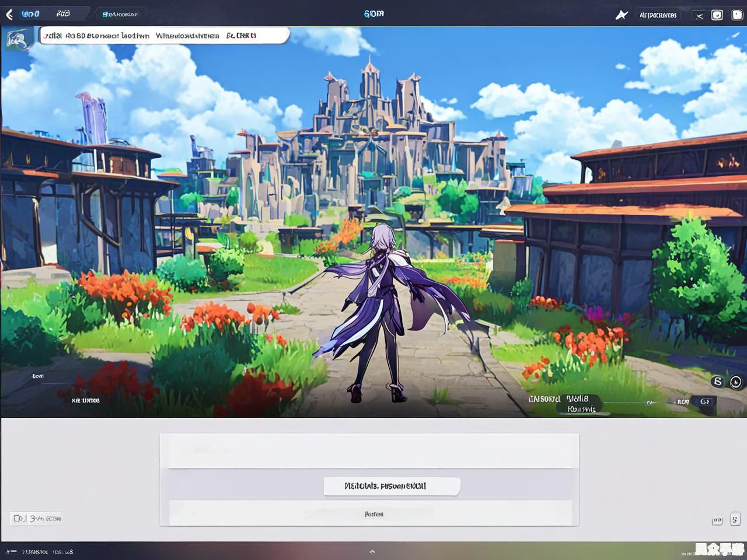Click the small icon at the bottom bar's left end
This screenshot has width=747, height=560.
pos(11,551)
